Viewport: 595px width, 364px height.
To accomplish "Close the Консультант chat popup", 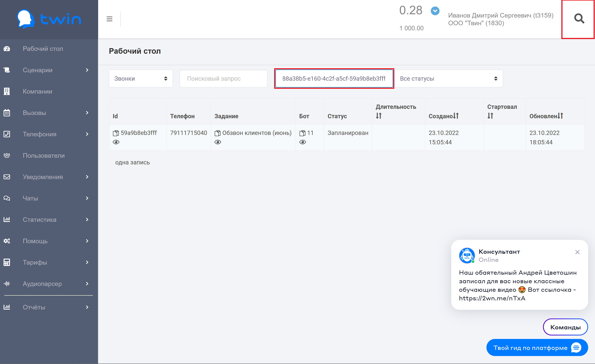I will (577, 252).
